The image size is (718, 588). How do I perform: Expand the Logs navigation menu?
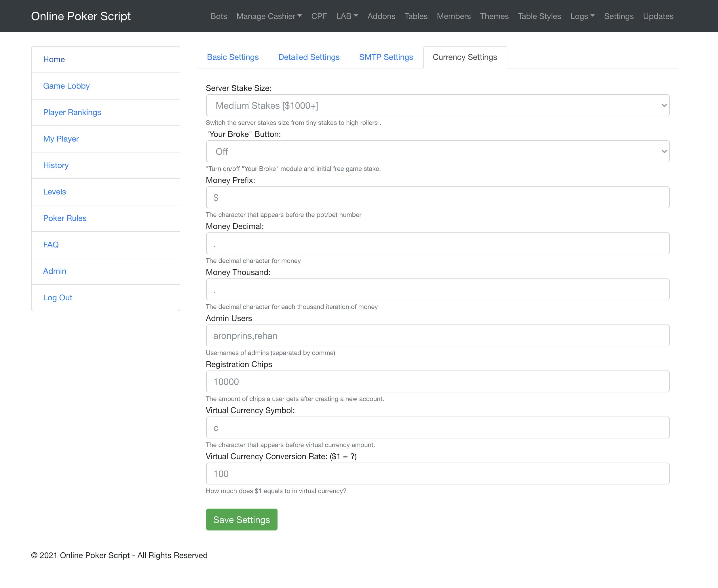[x=582, y=16]
